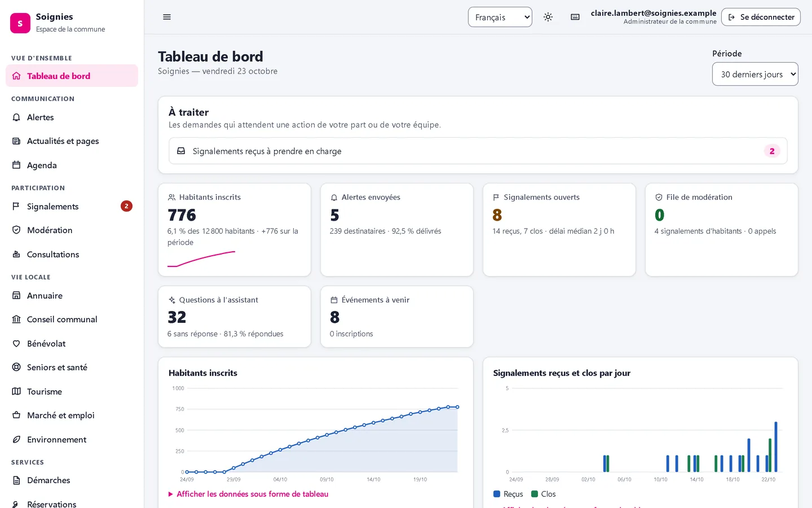Open Modération via its shield icon
Screen dimensions: 812x508
tap(16, 230)
